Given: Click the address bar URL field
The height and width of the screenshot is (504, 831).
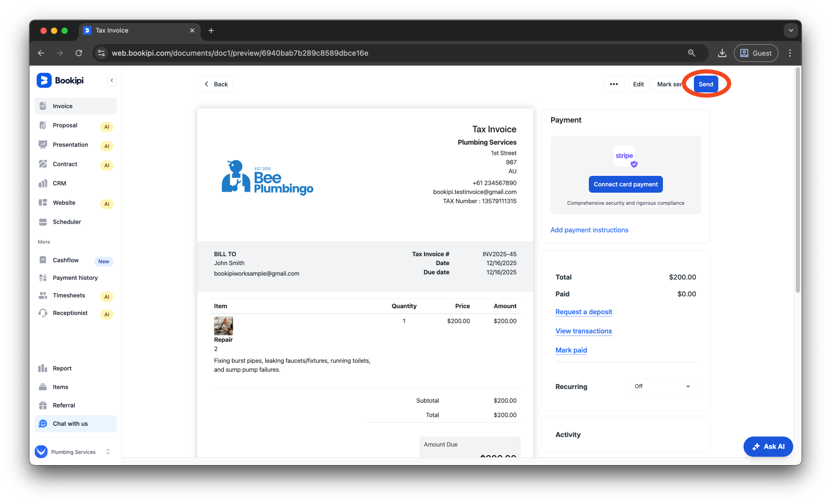Looking at the screenshot, I should (399, 53).
